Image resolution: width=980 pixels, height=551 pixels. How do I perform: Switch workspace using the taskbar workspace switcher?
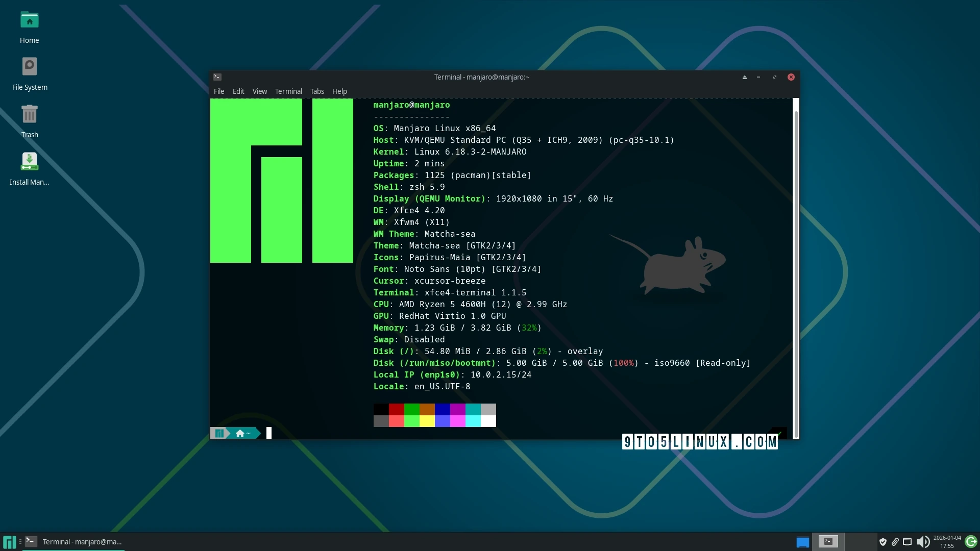coord(802,541)
